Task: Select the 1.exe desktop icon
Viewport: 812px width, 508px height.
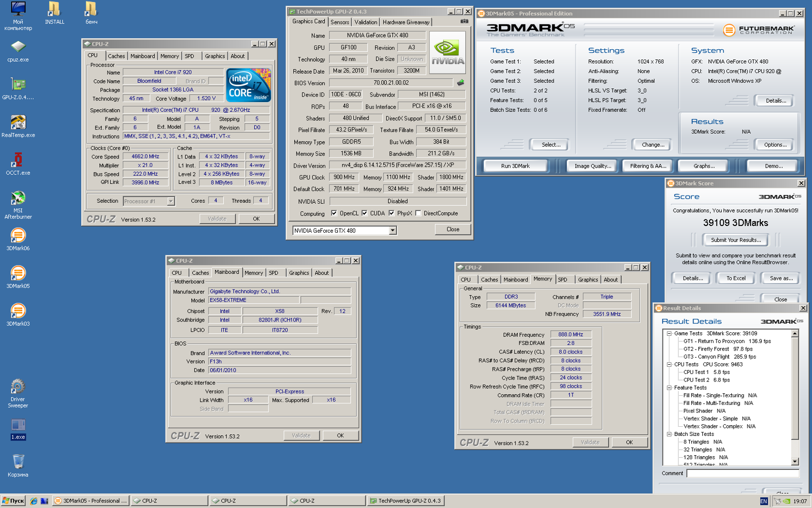Action: click(x=18, y=429)
